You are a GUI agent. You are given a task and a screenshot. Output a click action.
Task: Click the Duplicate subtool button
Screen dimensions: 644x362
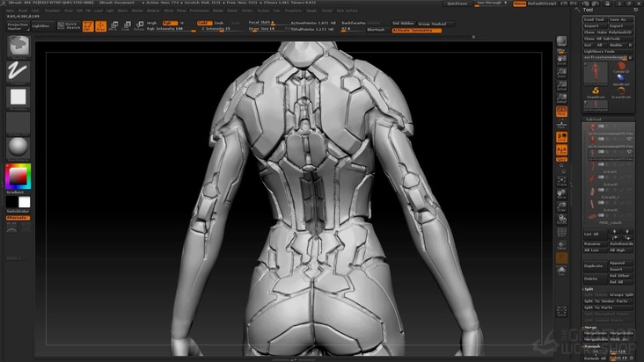(594, 266)
